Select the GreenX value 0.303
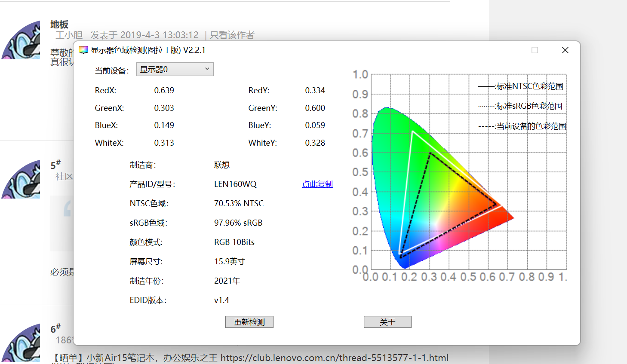The height and width of the screenshot is (364, 627). point(164,108)
